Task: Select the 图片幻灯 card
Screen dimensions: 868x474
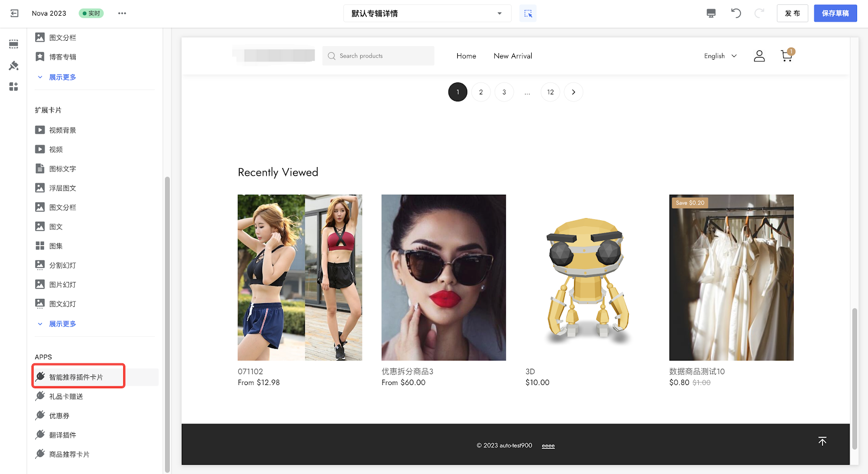Action: 56,284
